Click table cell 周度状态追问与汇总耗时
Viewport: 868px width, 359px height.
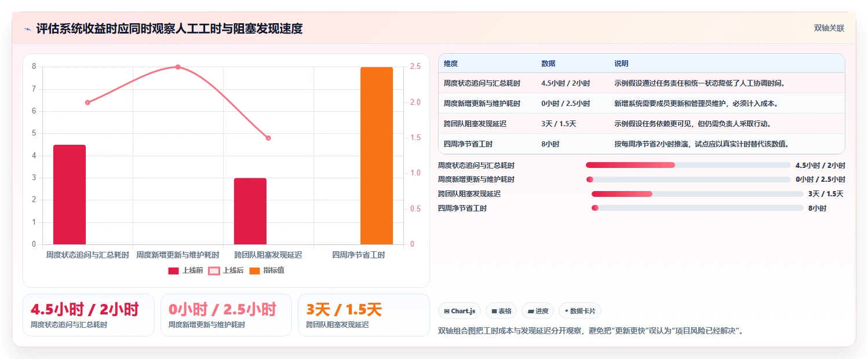pyautogui.click(x=482, y=83)
